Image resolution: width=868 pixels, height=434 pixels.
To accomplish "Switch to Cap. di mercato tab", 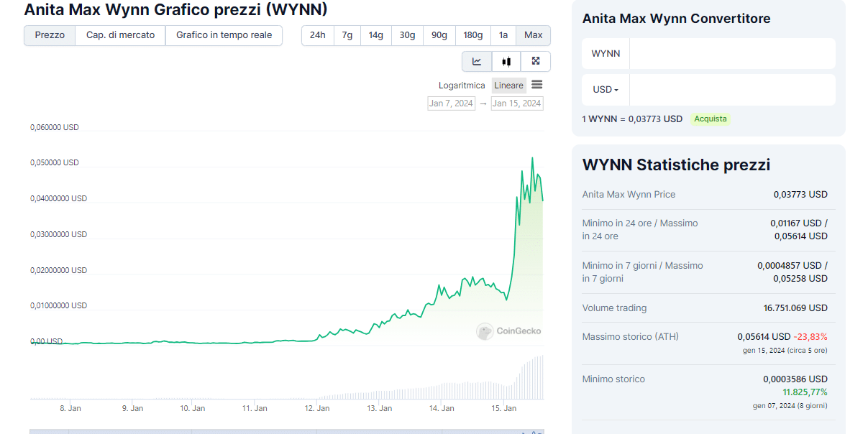I will click(x=120, y=35).
